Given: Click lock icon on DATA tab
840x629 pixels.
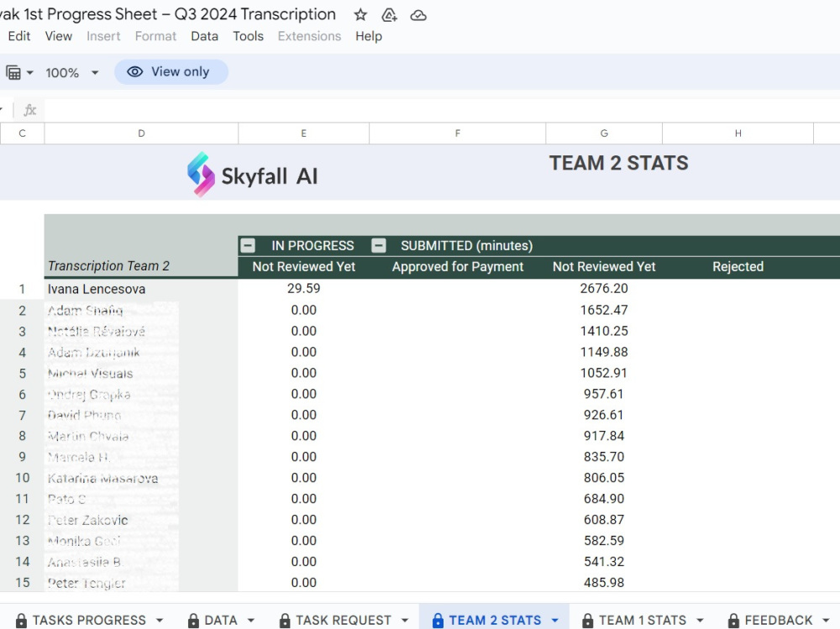Looking at the screenshot, I should (x=193, y=621).
